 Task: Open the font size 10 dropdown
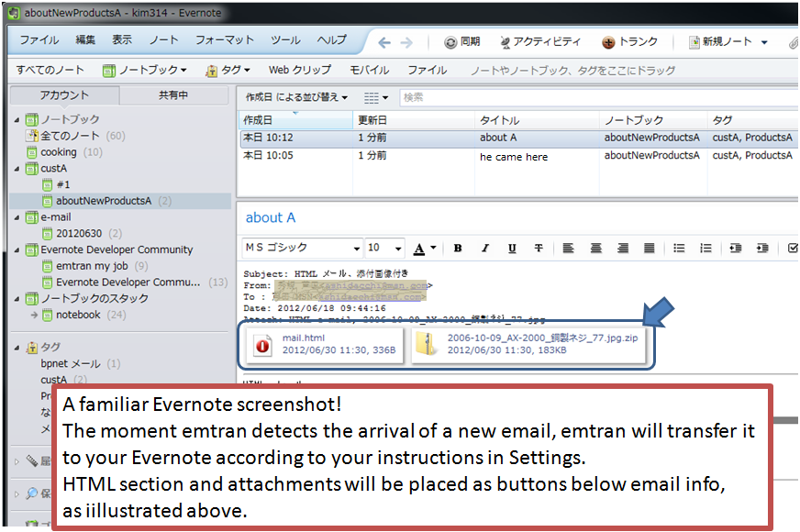(x=398, y=249)
